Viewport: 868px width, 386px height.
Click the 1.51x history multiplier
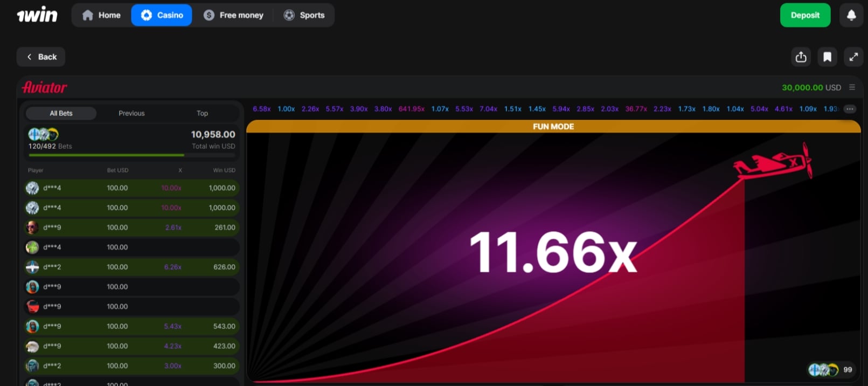pos(513,109)
